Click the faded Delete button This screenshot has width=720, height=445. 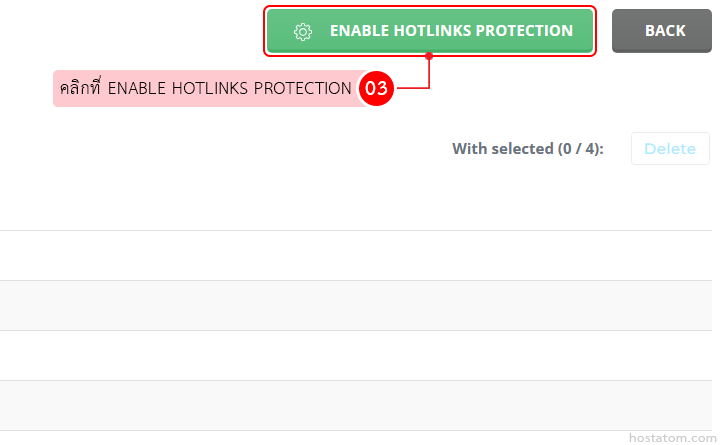coord(670,149)
